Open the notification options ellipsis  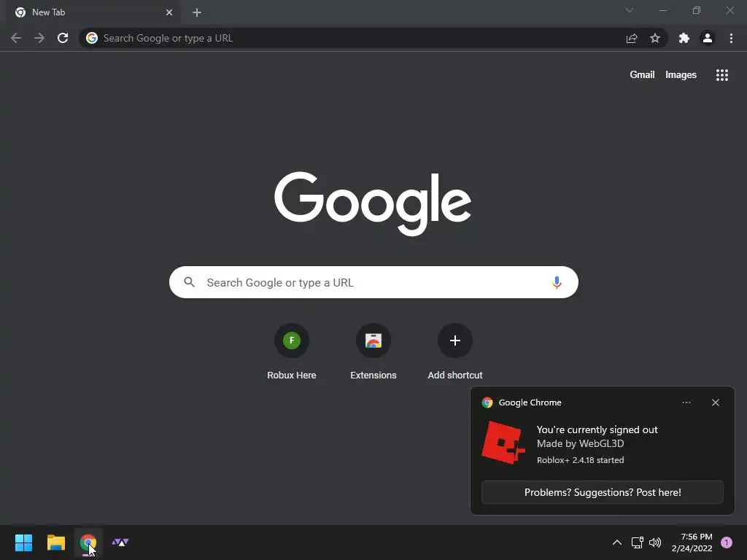(x=686, y=402)
